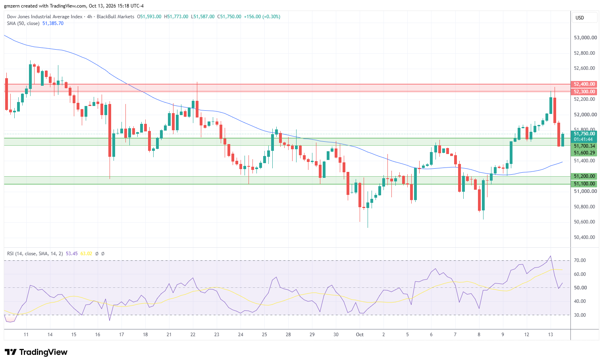Viewport: 603px width, 364px height.
Task: Click the red 52,400.00 resistance price label
Action: 584,84
